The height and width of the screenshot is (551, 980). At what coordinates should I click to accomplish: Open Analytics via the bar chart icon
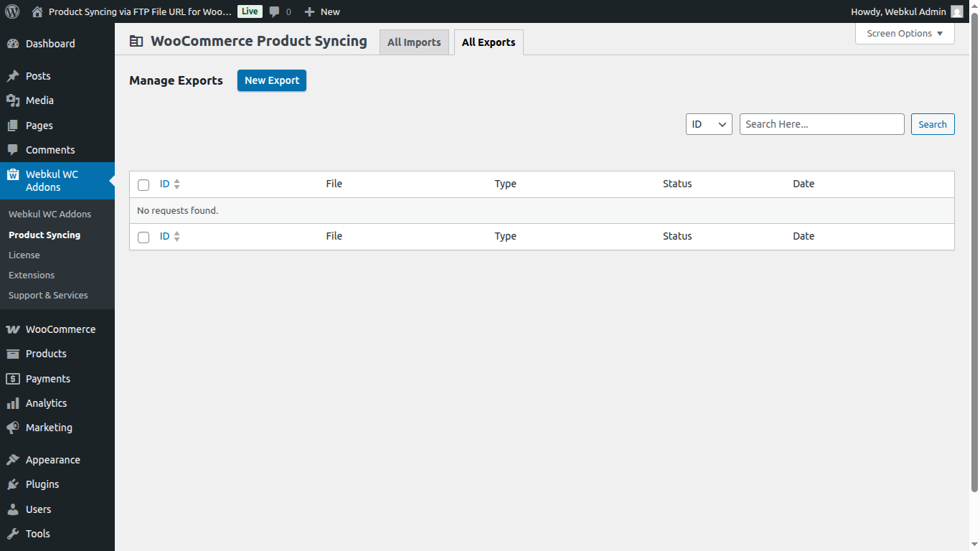tap(13, 402)
